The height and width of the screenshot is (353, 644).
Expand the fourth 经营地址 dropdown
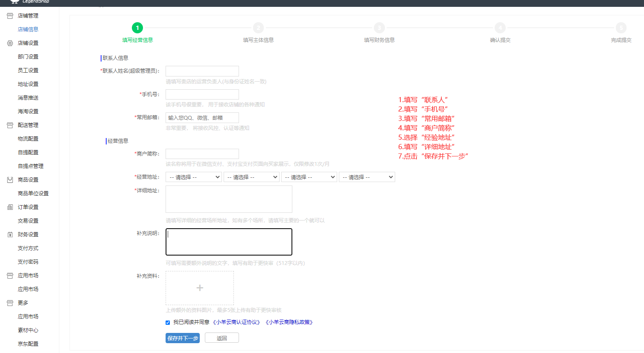[367, 177]
